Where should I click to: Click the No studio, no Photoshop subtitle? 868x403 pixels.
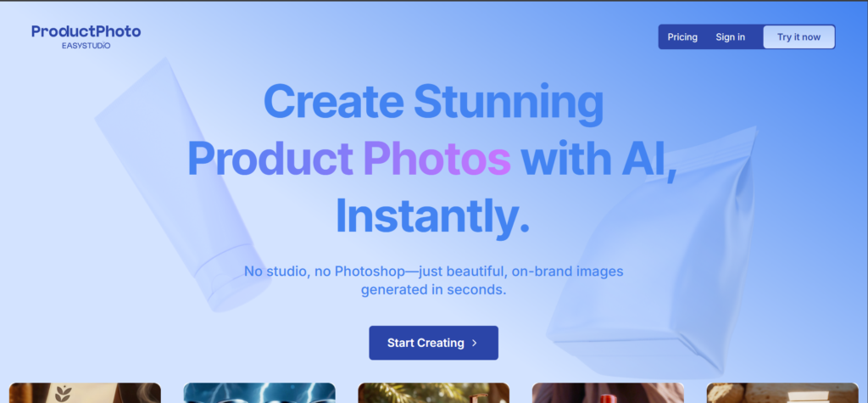[433, 271]
